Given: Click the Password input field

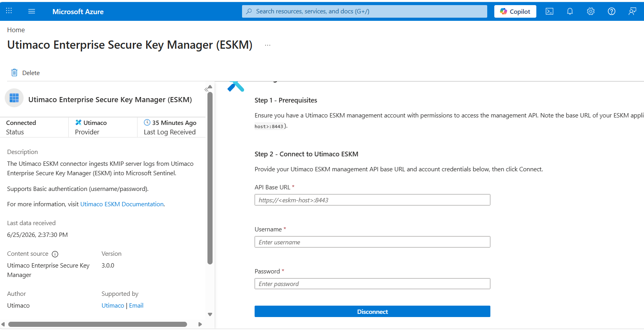Looking at the screenshot, I should click(x=372, y=284).
